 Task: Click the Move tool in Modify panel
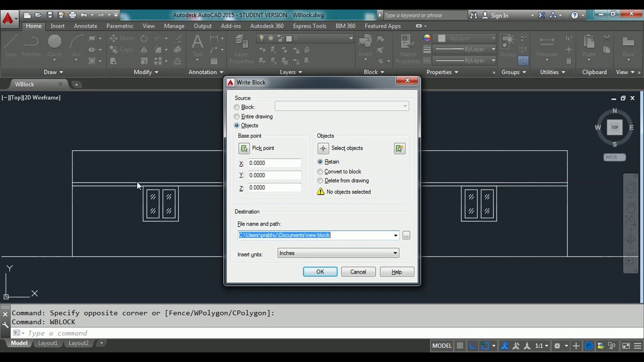122,38
